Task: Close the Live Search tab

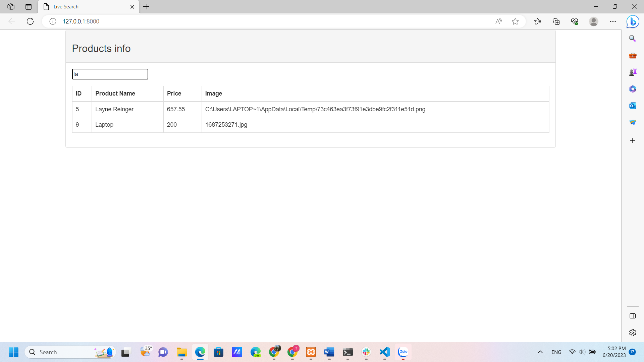Action: pos(132,7)
